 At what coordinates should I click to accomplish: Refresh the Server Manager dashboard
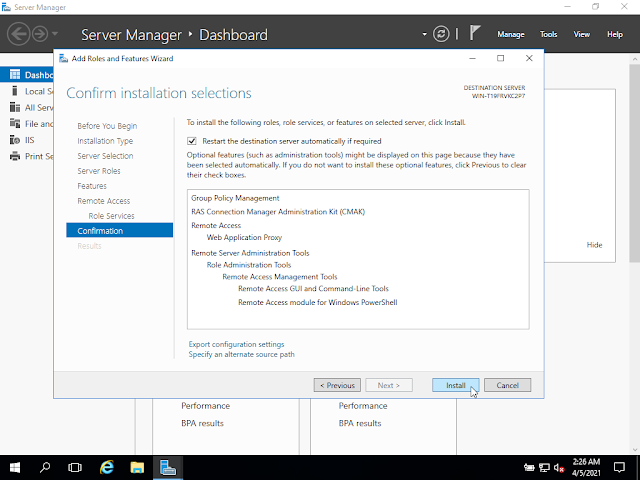click(x=441, y=34)
